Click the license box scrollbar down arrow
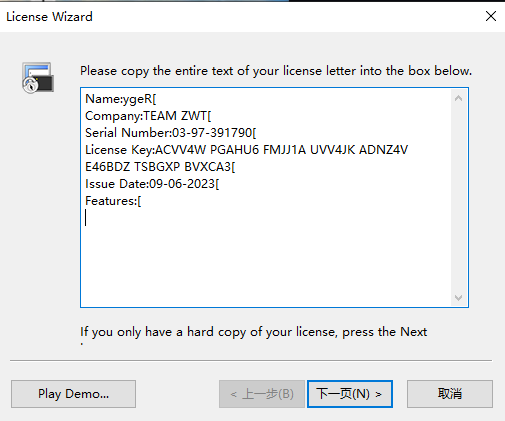This screenshot has width=505, height=421. (x=458, y=297)
